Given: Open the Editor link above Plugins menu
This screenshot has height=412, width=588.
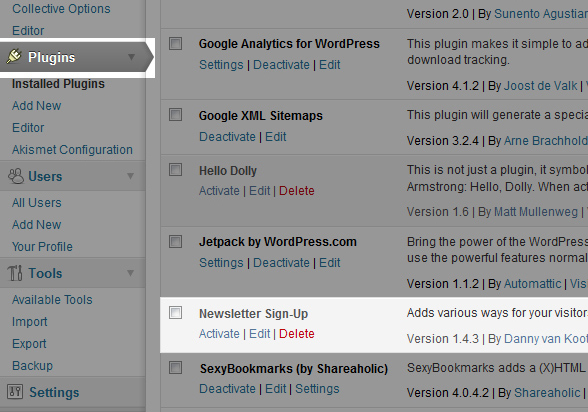Looking at the screenshot, I should tap(28, 31).
